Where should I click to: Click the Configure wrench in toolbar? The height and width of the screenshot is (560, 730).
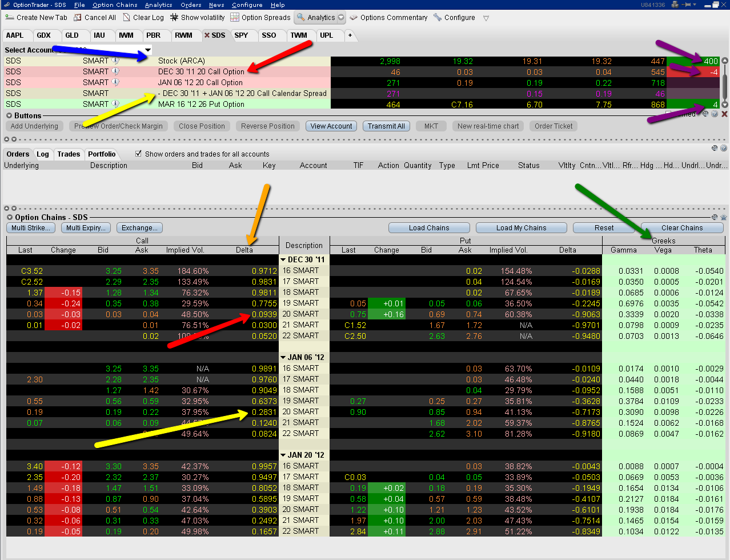(438, 18)
